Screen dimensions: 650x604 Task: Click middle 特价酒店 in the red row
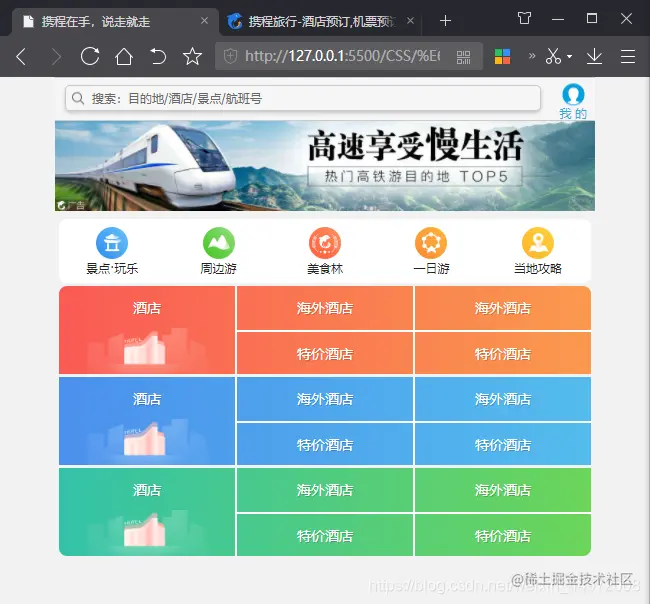(325, 354)
